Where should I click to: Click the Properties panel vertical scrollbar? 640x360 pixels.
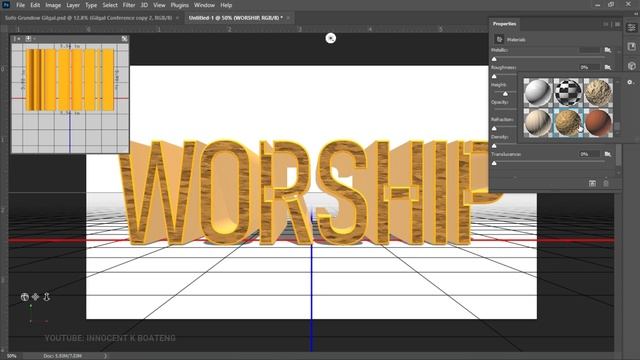pos(619,155)
